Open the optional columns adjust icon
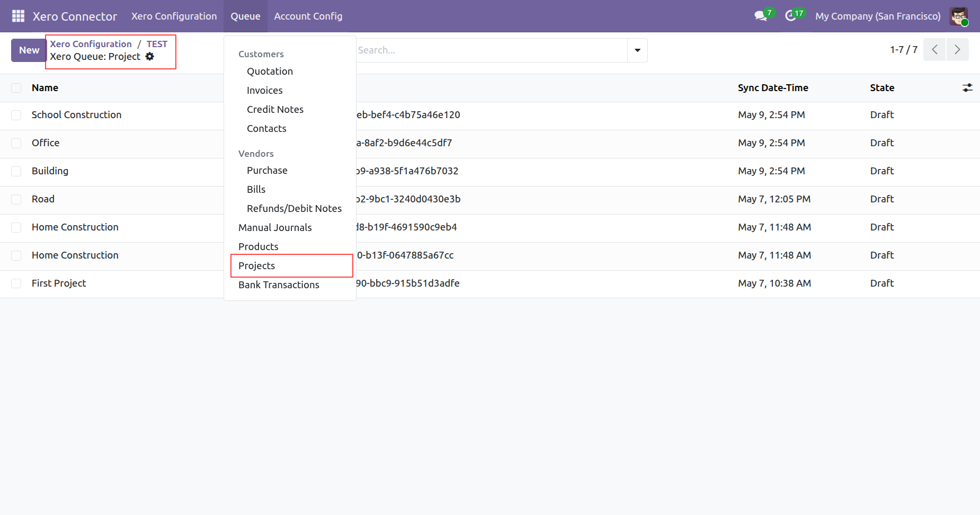This screenshot has height=515, width=980. click(x=967, y=88)
